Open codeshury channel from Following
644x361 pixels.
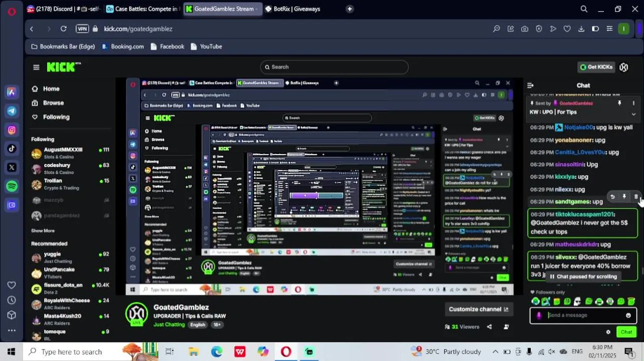click(x=70, y=168)
